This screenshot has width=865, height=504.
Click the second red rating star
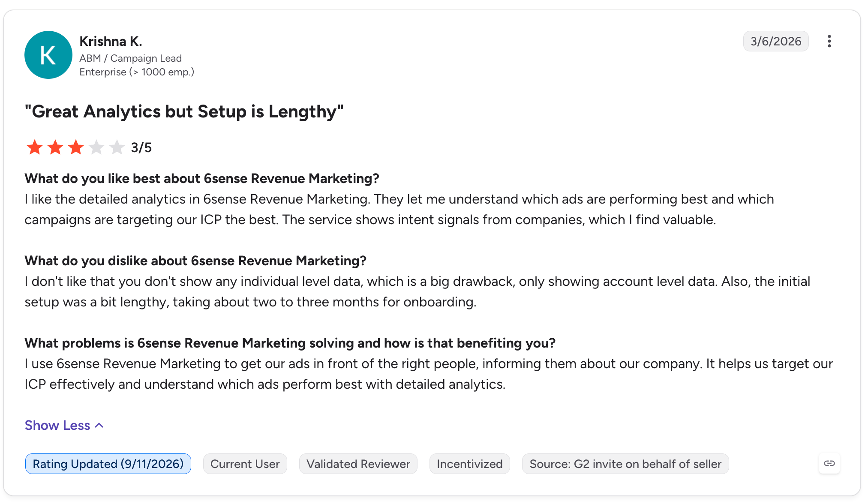(x=55, y=147)
